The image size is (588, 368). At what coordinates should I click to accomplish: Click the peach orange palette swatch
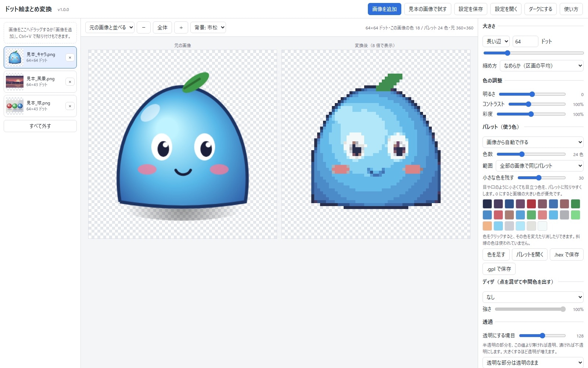[487, 226]
